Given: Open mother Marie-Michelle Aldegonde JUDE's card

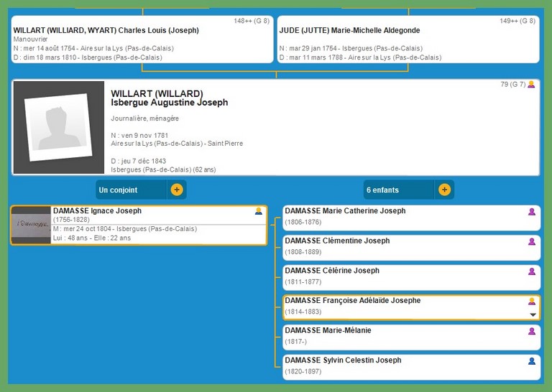Looking at the screenshot, I should (x=408, y=40).
